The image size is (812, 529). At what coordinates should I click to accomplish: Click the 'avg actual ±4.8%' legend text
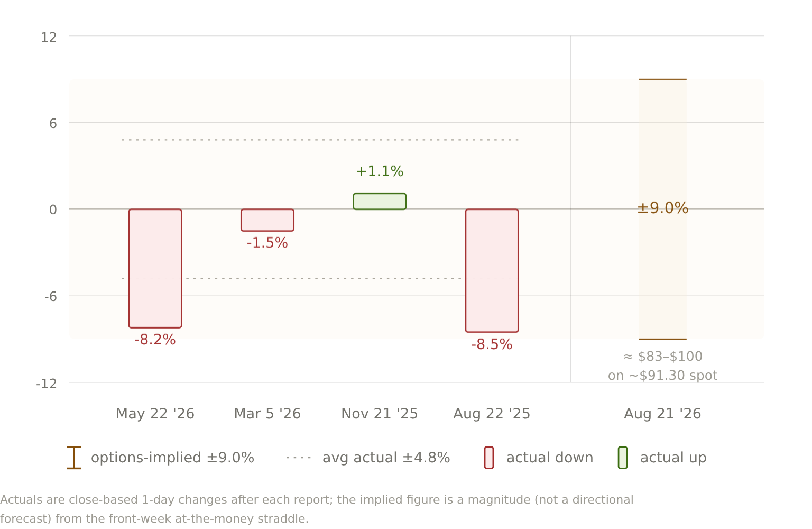386,458
